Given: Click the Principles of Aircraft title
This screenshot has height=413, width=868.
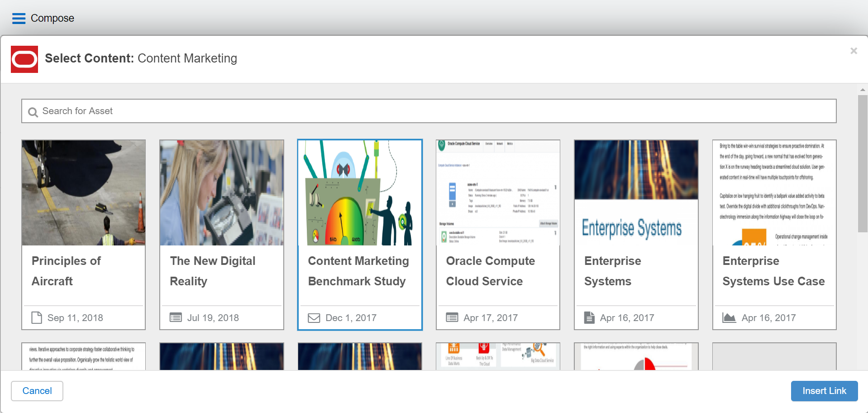Looking at the screenshot, I should 66,271.
